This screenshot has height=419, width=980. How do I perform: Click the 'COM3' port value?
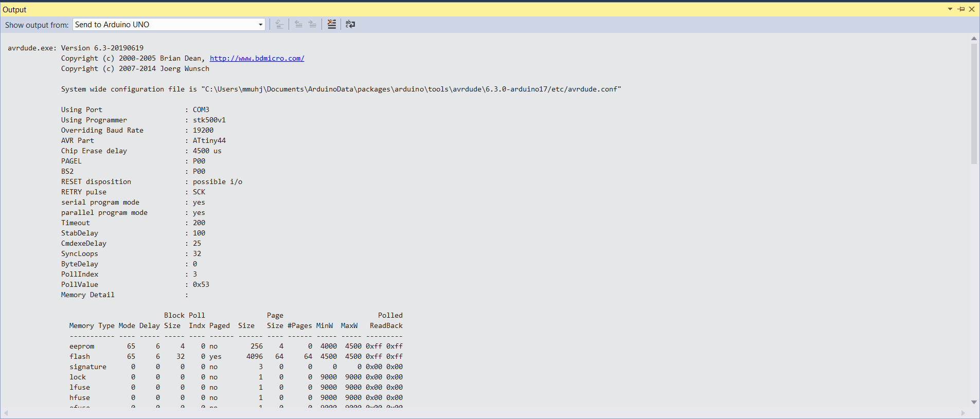point(201,110)
